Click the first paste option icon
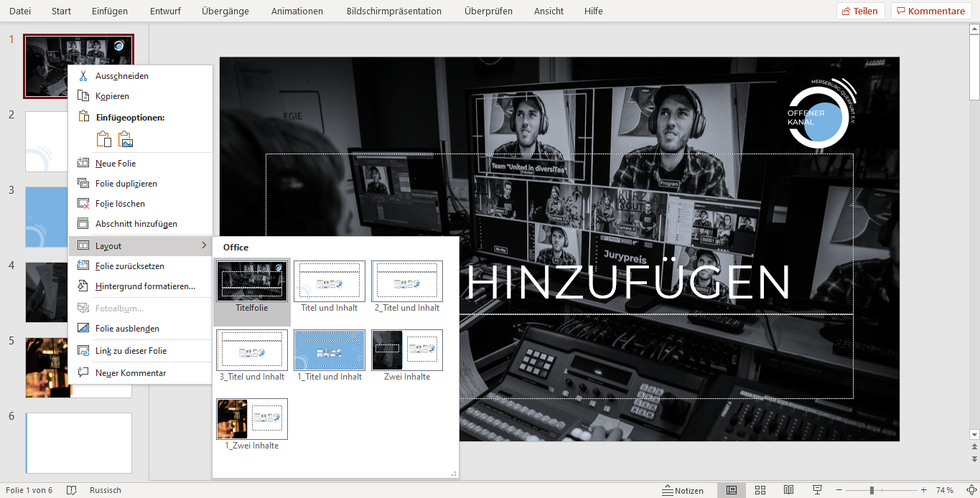This screenshot has width=980, height=498. click(x=104, y=139)
